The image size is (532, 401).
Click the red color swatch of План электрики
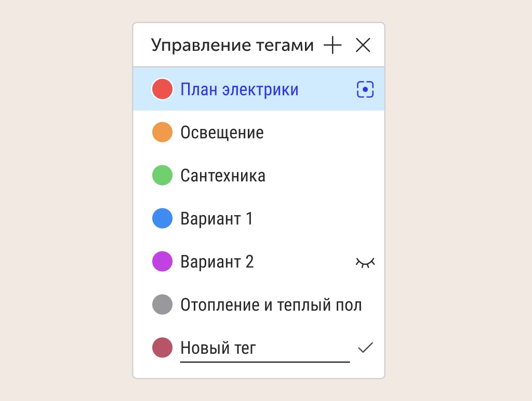162,89
